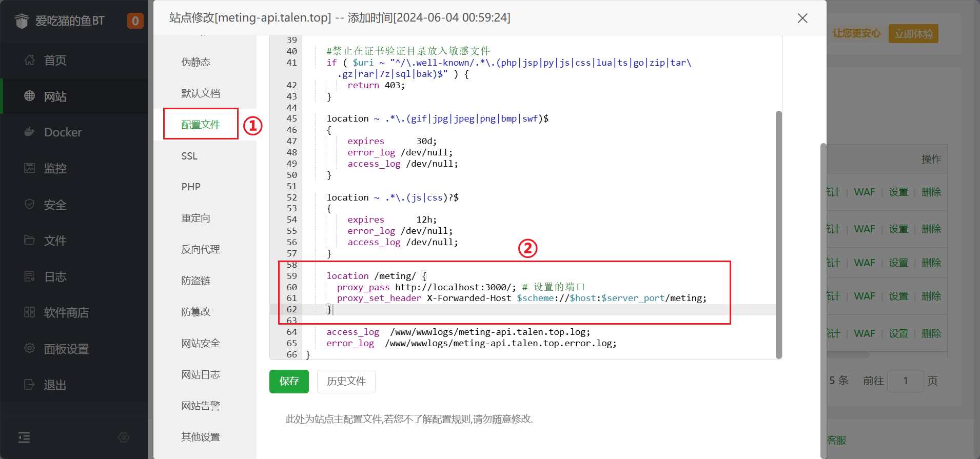Viewport: 980px width, 459px height.
Task: Click the shield icon beside 安全
Action: tap(30, 204)
